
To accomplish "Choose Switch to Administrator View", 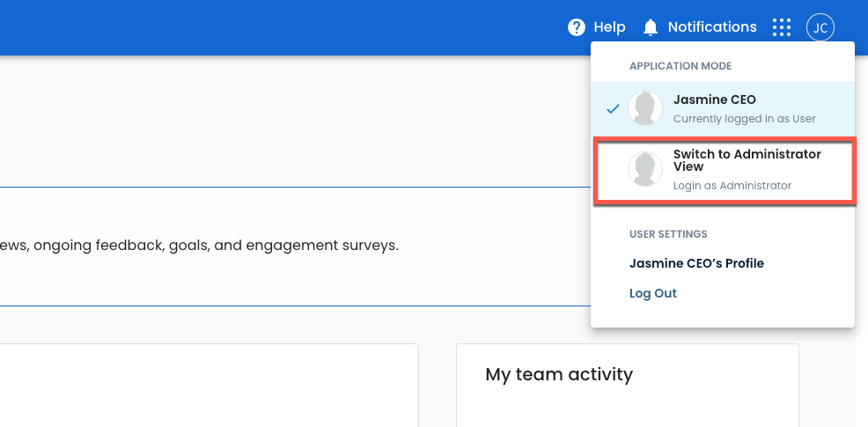I will [725, 169].
